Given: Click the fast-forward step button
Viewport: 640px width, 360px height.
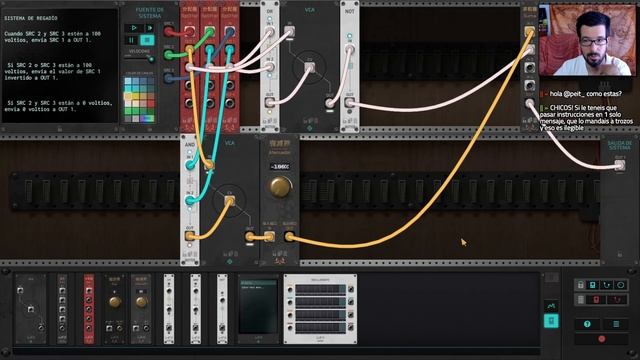Looking at the screenshot, I should pos(149,28).
